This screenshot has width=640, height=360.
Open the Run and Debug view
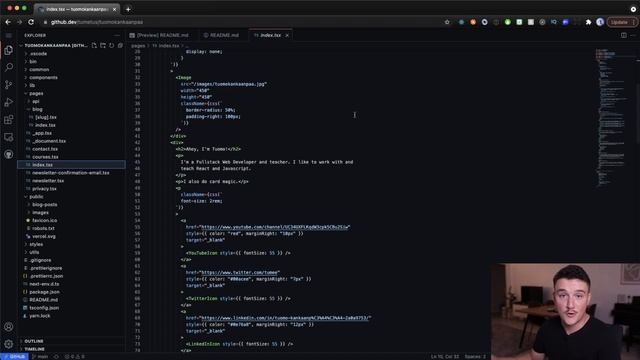point(9,102)
